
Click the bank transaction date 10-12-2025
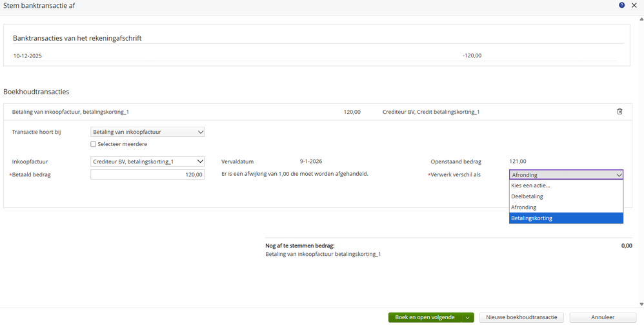click(x=28, y=56)
